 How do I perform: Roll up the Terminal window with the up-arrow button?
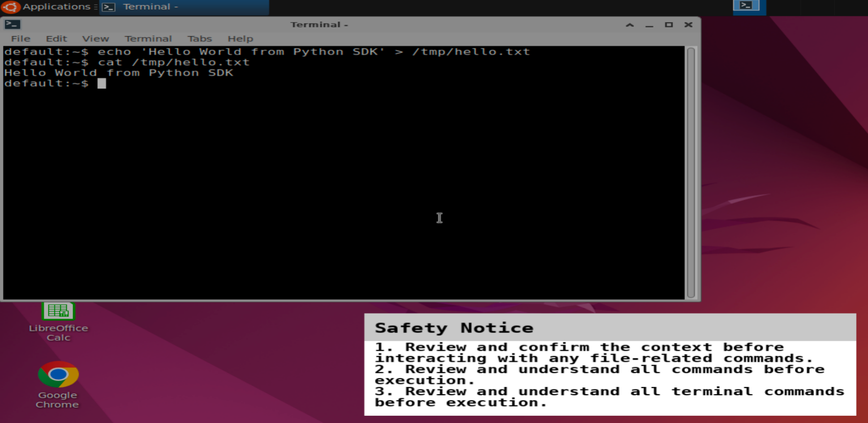point(629,25)
